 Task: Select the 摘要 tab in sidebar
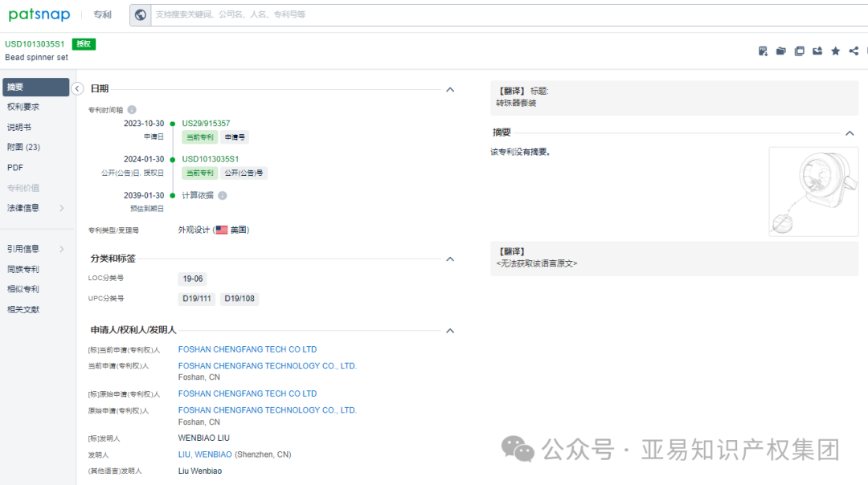tap(36, 88)
